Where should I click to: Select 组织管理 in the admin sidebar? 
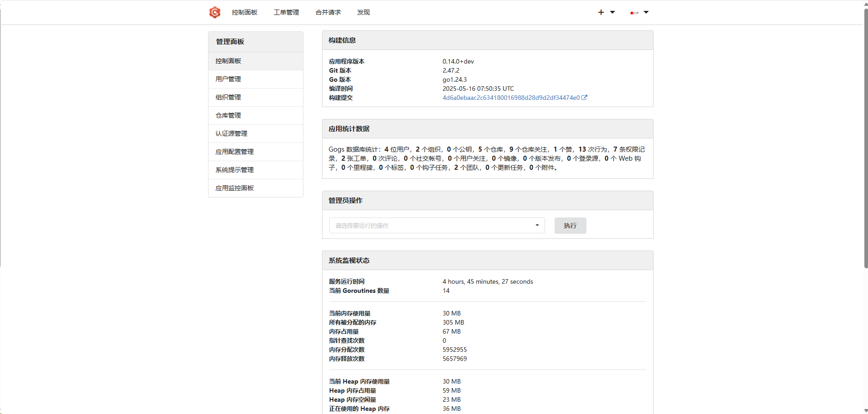pyautogui.click(x=228, y=97)
